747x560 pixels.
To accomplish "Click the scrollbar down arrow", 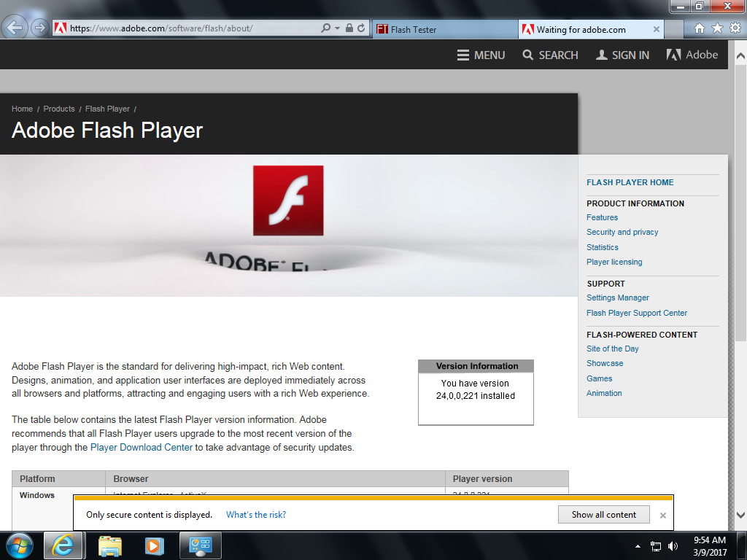I will pos(740,515).
